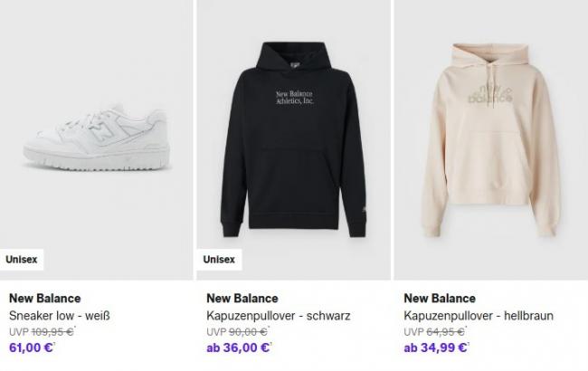Open the Kapuzenpullover - schwarz product title
This screenshot has width=588, height=371.
[x=278, y=316]
